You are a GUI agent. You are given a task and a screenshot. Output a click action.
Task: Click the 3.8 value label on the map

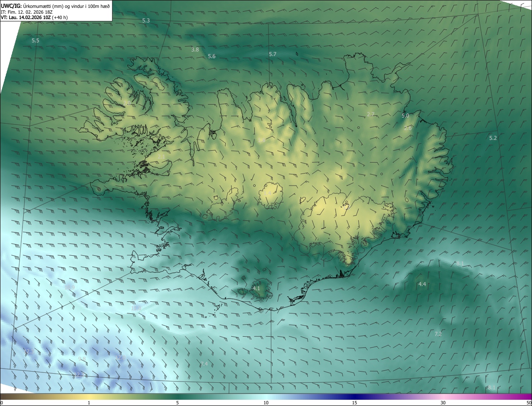tap(195, 49)
